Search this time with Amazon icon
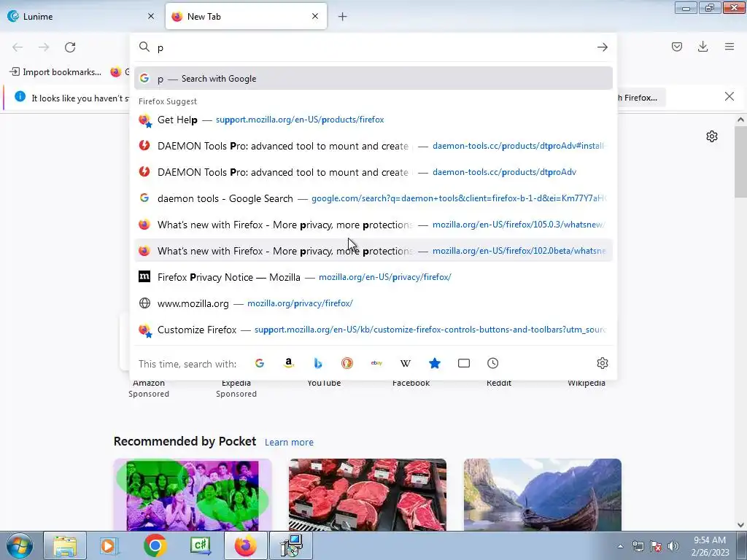The width and height of the screenshot is (747, 560). pyautogui.click(x=289, y=363)
